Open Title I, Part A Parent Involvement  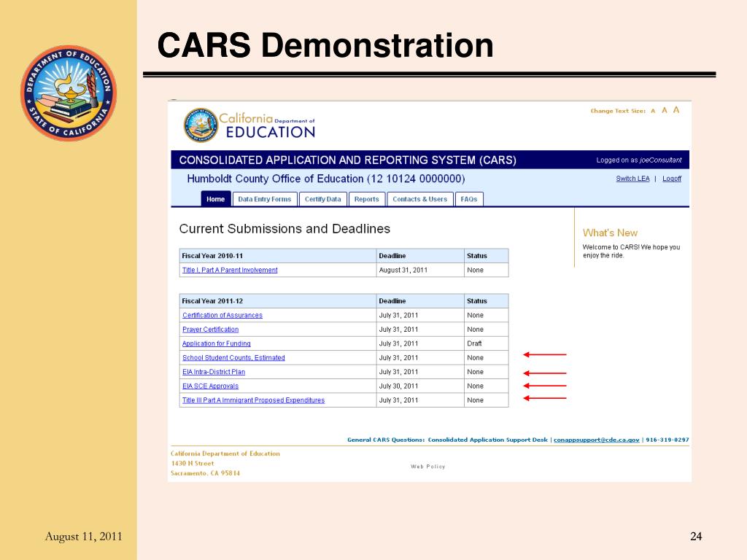click(x=230, y=270)
